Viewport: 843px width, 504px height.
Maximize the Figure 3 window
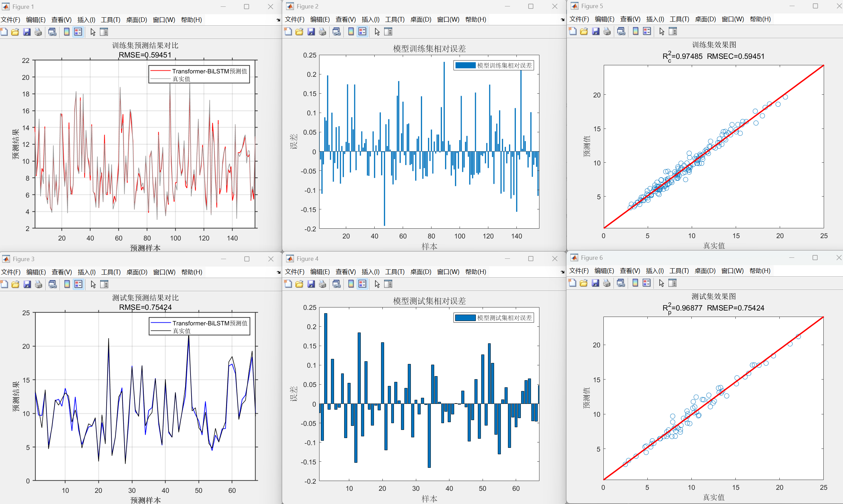tap(247, 259)
